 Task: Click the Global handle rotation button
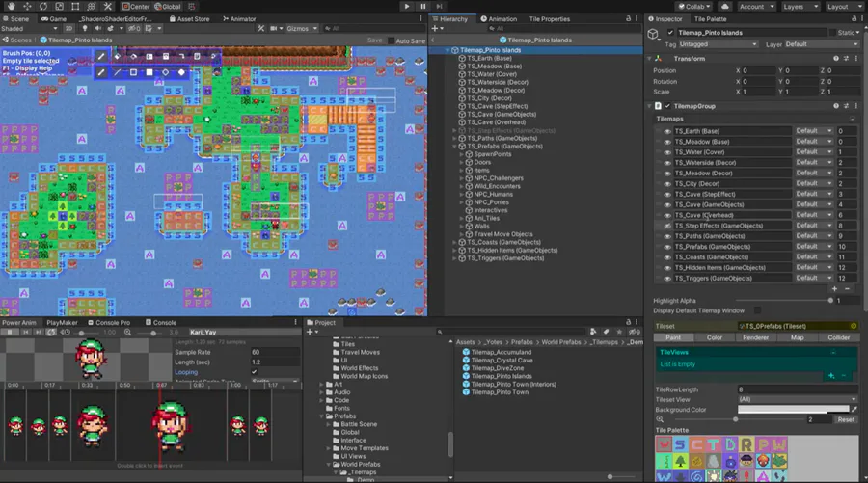[x=167, y=6]
